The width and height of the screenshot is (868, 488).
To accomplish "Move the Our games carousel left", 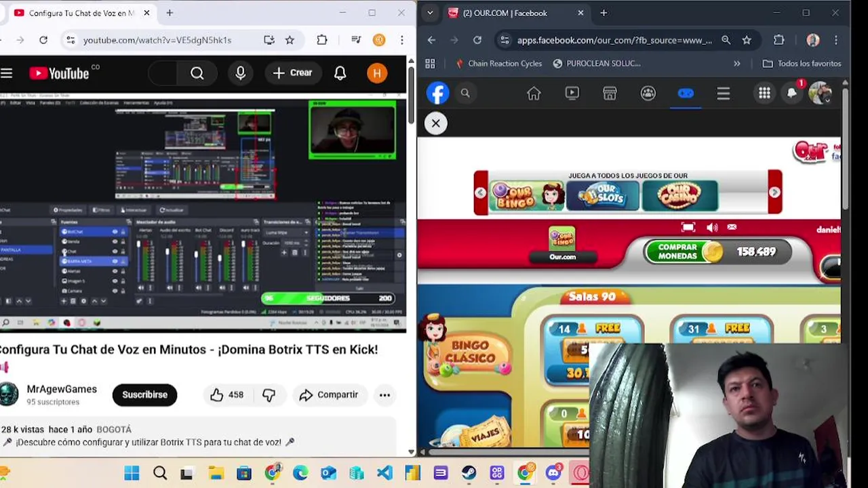I will coord(481,192).
